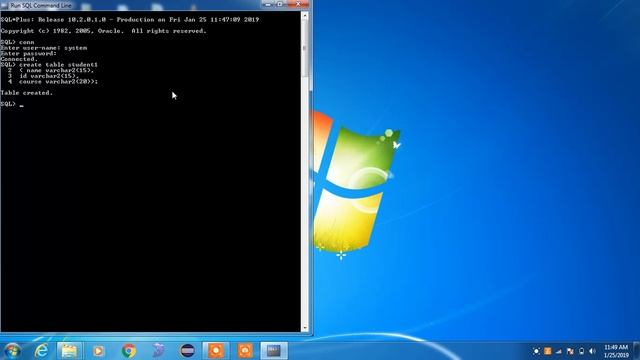
Task: Launch Internet Explorer from the taskbar
Action: (41, 351)
